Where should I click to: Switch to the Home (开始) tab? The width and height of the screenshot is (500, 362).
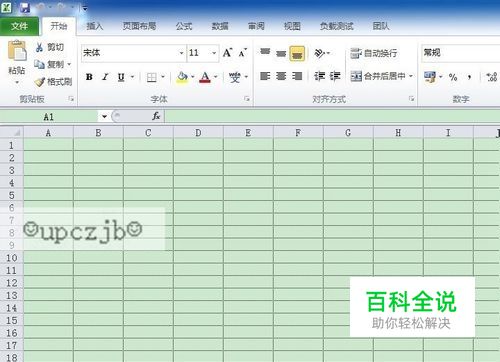point(59,26)
